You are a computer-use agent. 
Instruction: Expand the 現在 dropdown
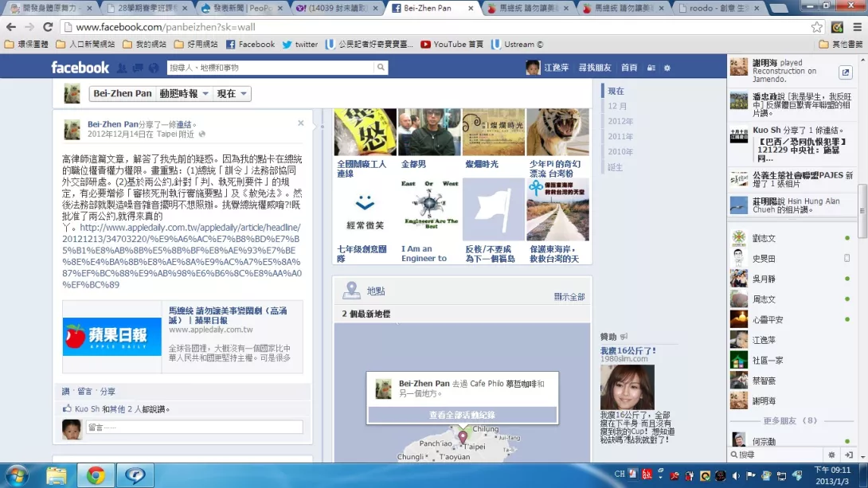232,93
